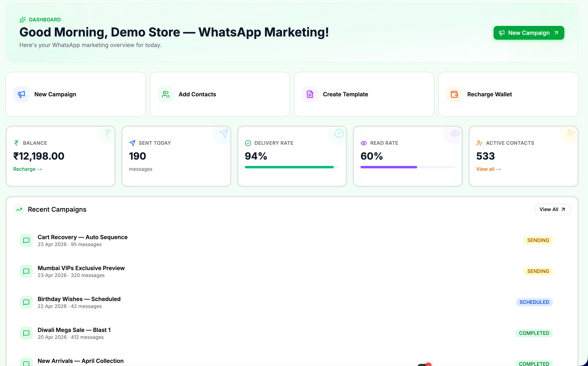588x366 pixels.
Task: Click the arrow icon in View All button
Action: [x=563, y=209]
